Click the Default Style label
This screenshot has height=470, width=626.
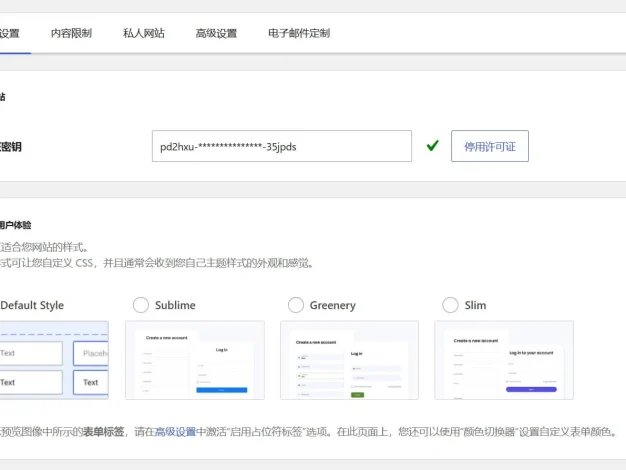pos(32,305)
